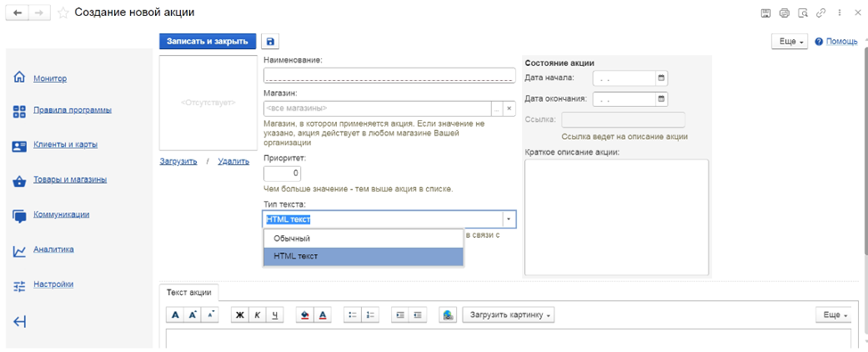
Task: Open Настройки section
Action: [53, 284]
